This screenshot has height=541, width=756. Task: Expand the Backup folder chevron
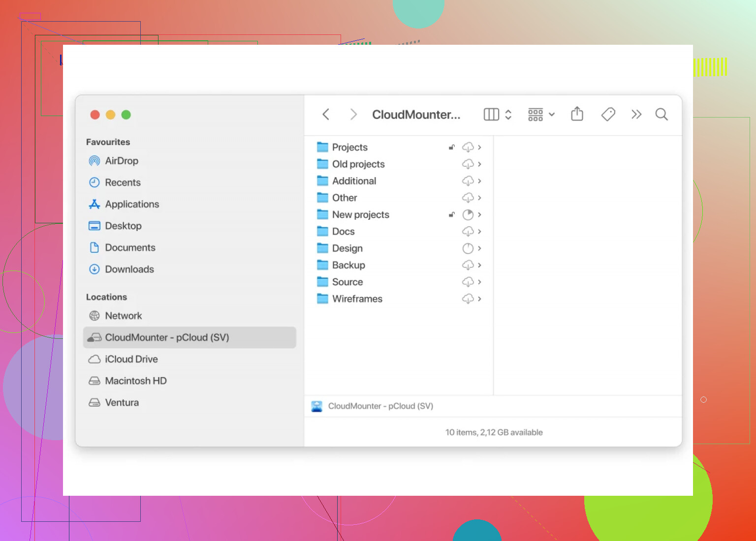[479, 265]
